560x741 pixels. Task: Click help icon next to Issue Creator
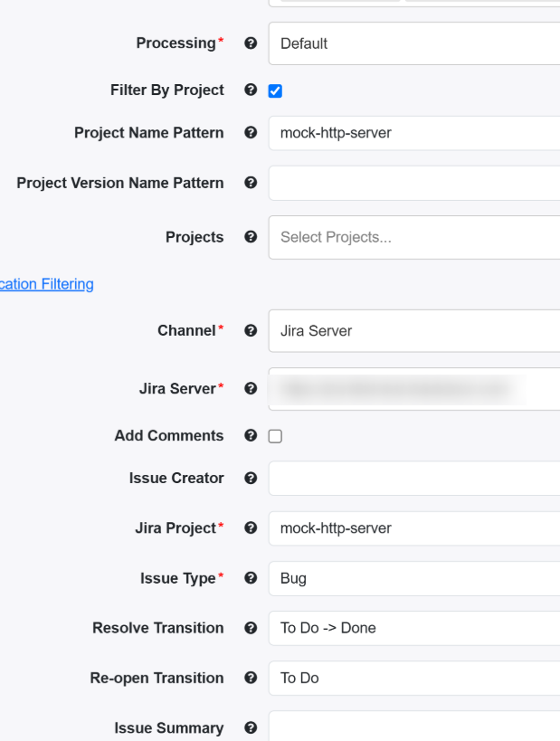(251, 478)
